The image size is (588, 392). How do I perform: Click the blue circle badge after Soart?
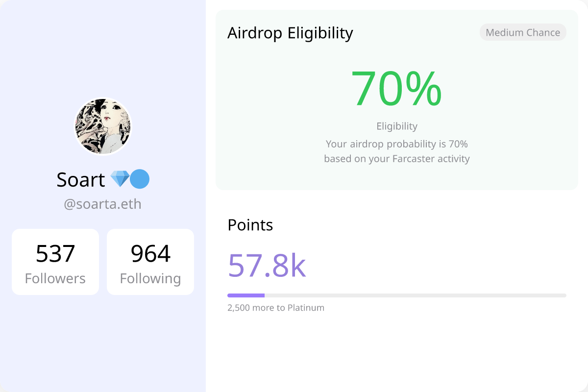[x=140, y=179]
